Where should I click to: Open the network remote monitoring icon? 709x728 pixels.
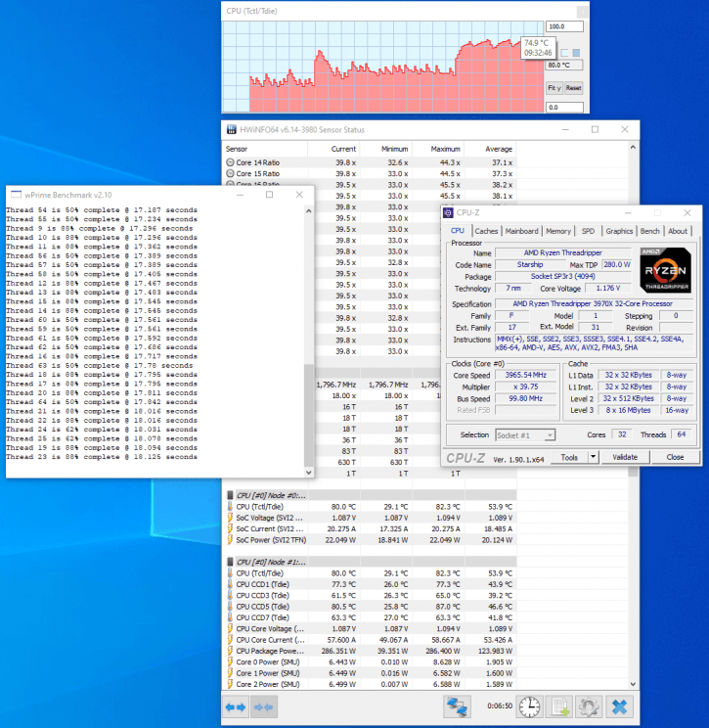tap(455, 705)
